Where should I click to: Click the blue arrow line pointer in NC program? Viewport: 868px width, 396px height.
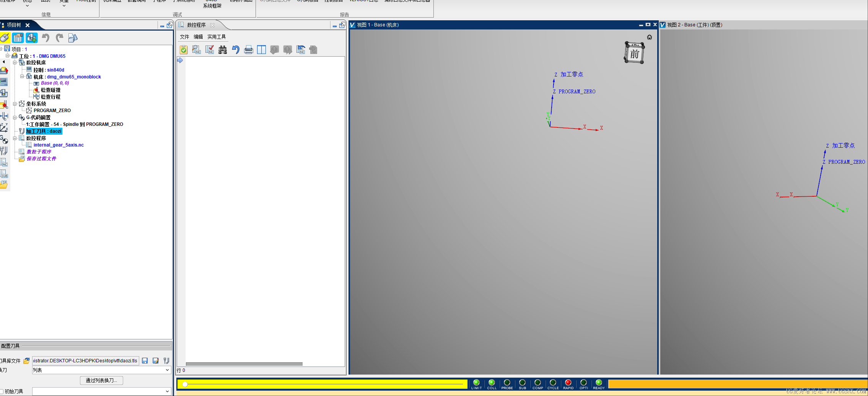tap(180, 60)
